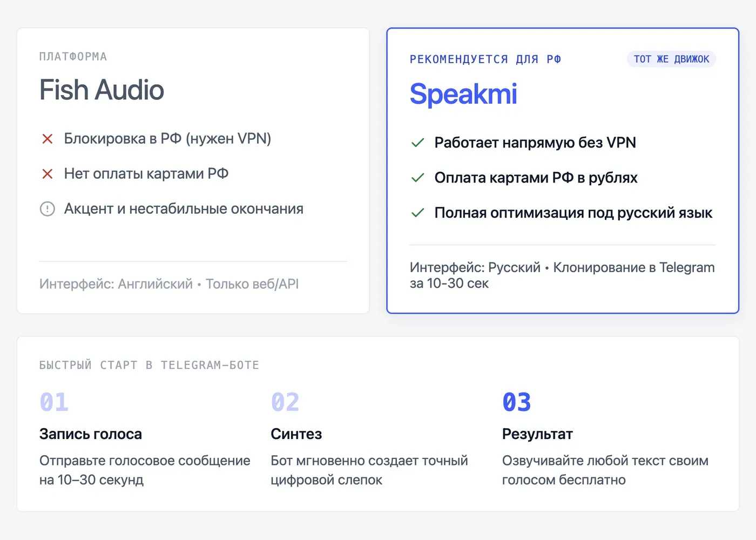Click the 'Синтез' step title
Screen dimensions: 756x540
(x=296, y=434)
